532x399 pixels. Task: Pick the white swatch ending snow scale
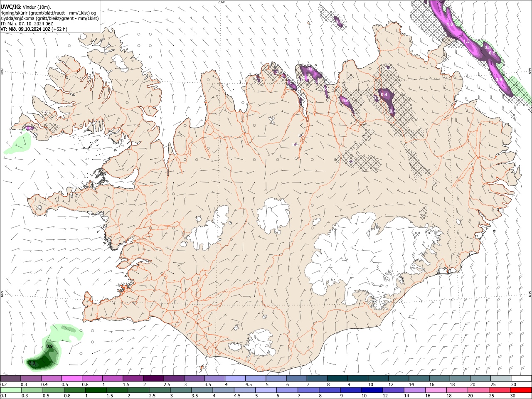tap(521, 379)
